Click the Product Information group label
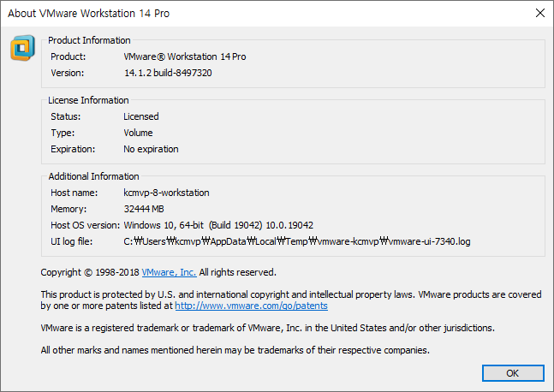554x392 pixels. point(89,40)
